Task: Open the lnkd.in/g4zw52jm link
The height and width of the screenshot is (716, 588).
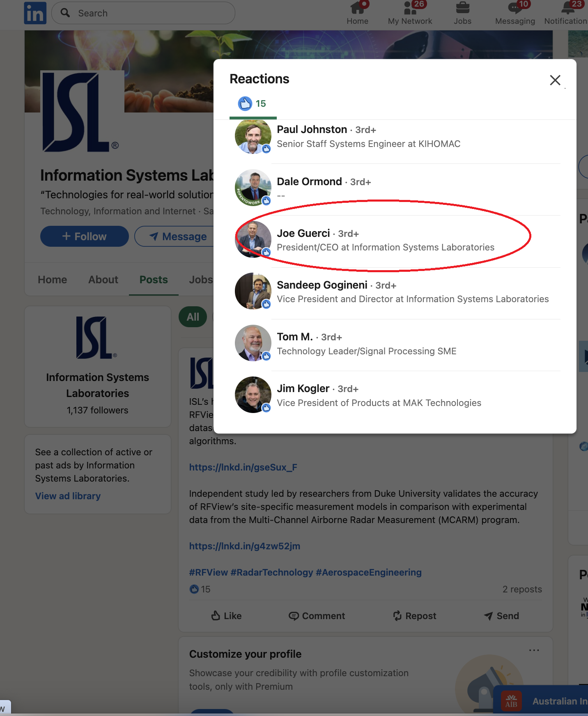Action: pos(245,546)
